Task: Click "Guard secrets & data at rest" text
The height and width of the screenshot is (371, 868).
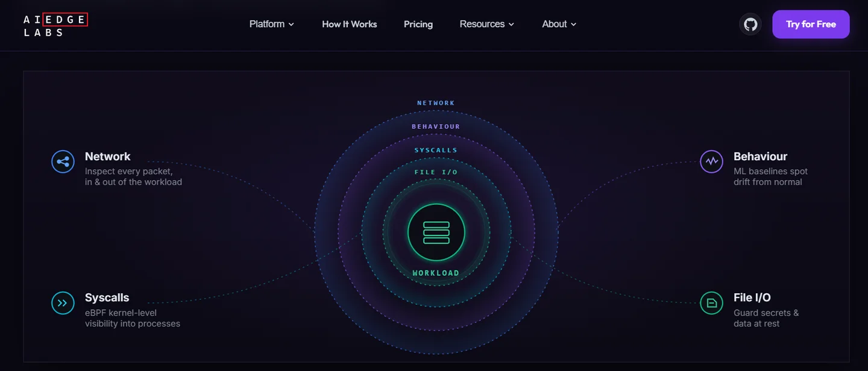Action: coord(766,318)
